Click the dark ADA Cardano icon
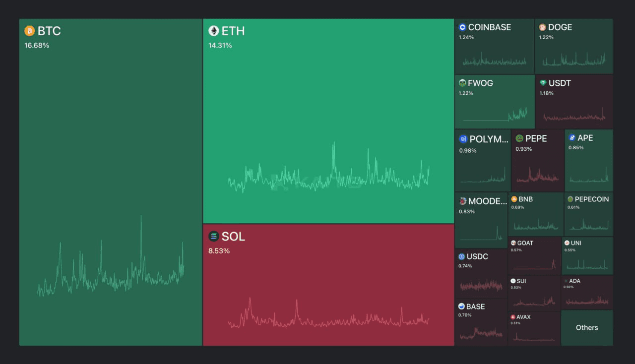The image size is (635, 364). pyautogui.click(x=566, y=281)
